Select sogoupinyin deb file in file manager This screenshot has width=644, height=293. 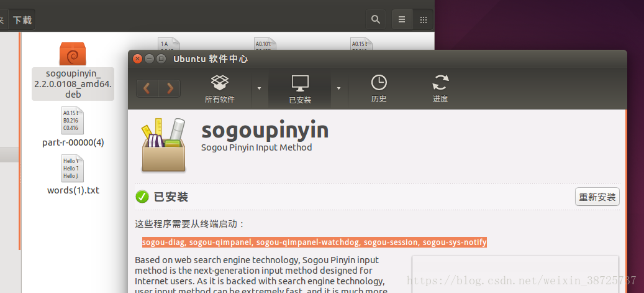73,71
